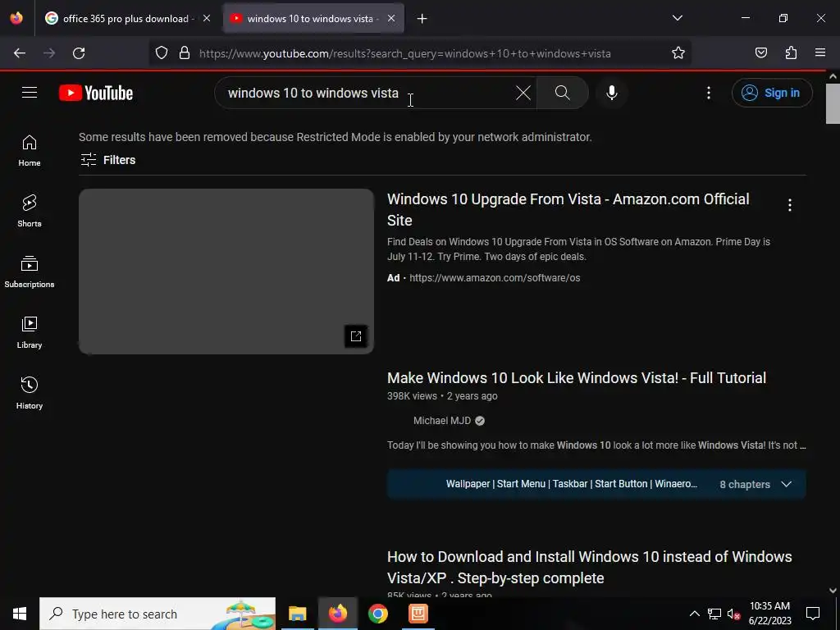Open the Windows 10 Upgrade From Vista Amazon ad title
The width and height of the screenshot is (840, 630).
[568, 209]
